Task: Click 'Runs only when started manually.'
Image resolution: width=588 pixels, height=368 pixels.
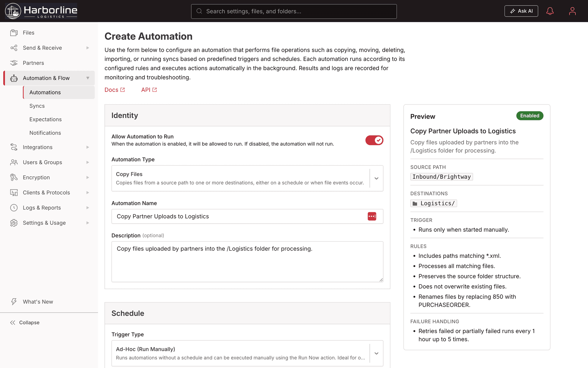Action: tap(464, 230)
